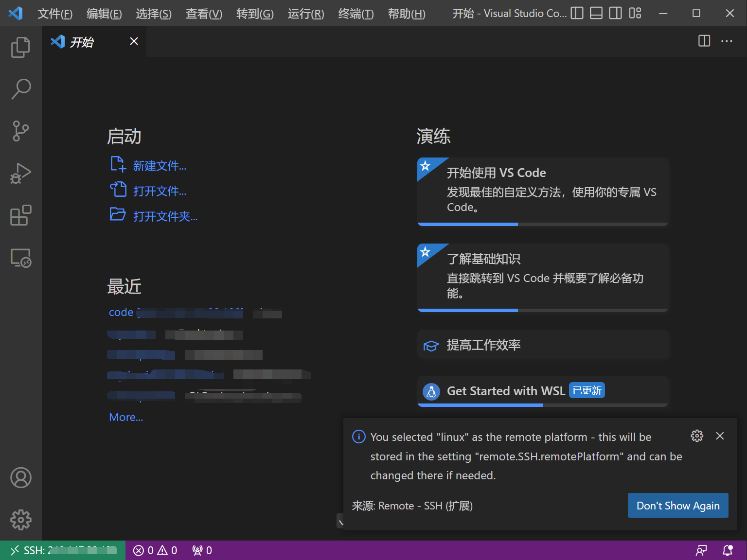Toggle secondary side bar layout icon
Screen dimensions: 747x560
pyautogui.click(x=616, y=13)
